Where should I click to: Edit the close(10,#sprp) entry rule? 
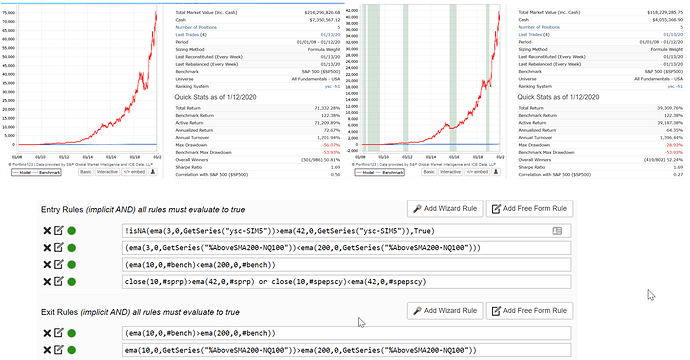coord(59,281)
